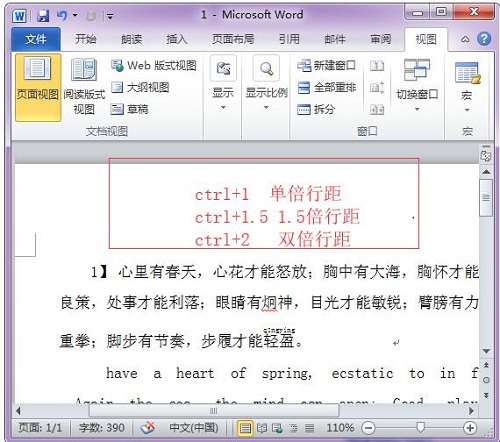Screen dimensions: 500x442
Task: Open the undo history dropdown arrow
Action: pos(75,15)
